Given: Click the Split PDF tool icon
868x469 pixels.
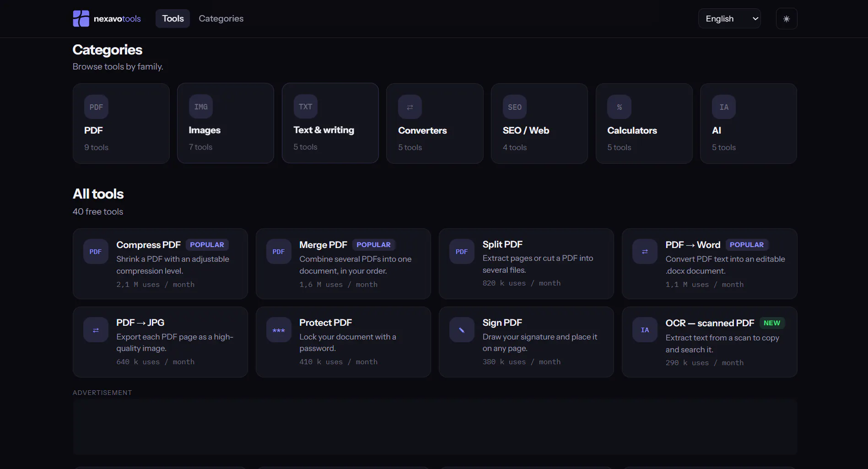Looking at the screenshot, I should [x=462, y=252].
